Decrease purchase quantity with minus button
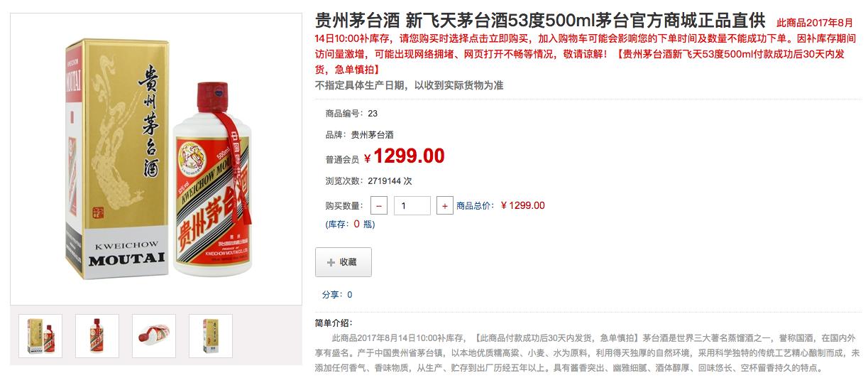 378,206
